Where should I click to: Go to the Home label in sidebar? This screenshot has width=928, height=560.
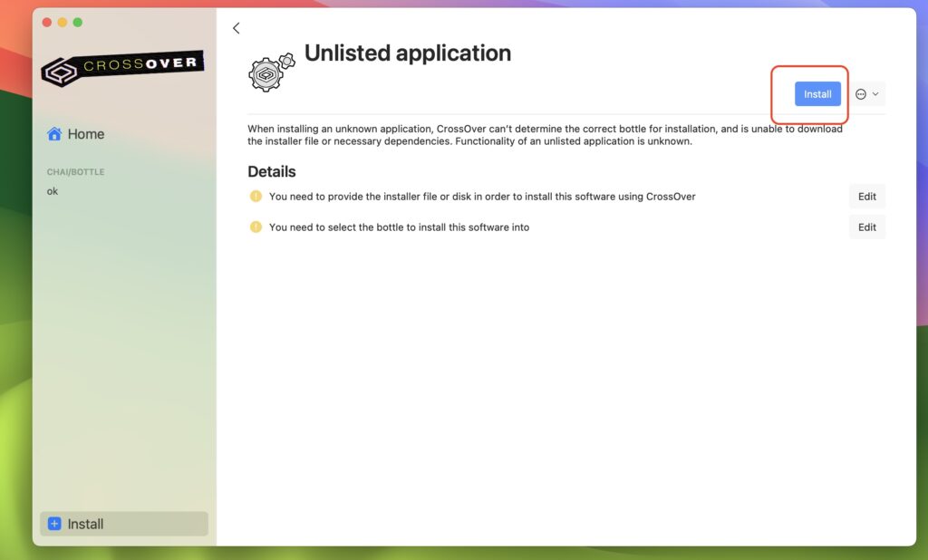(86, 134)
